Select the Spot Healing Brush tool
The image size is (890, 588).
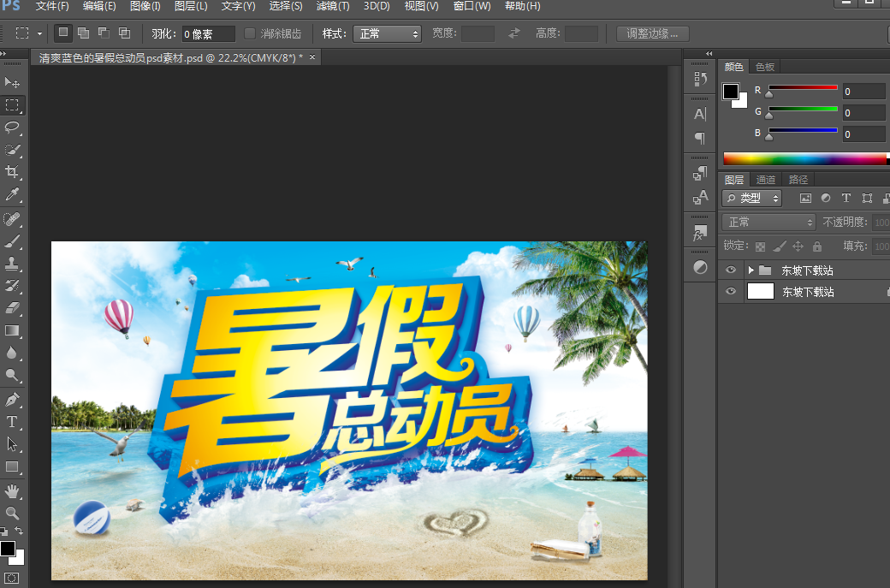12,219
